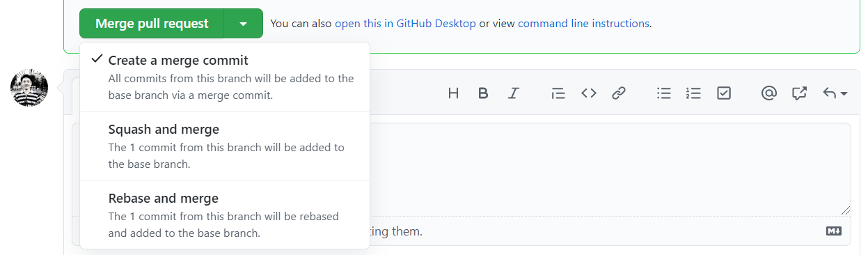This screenshot has height=255, width=868.
Task: Open this in GitHub Desktop link
Action: [405, 24]
